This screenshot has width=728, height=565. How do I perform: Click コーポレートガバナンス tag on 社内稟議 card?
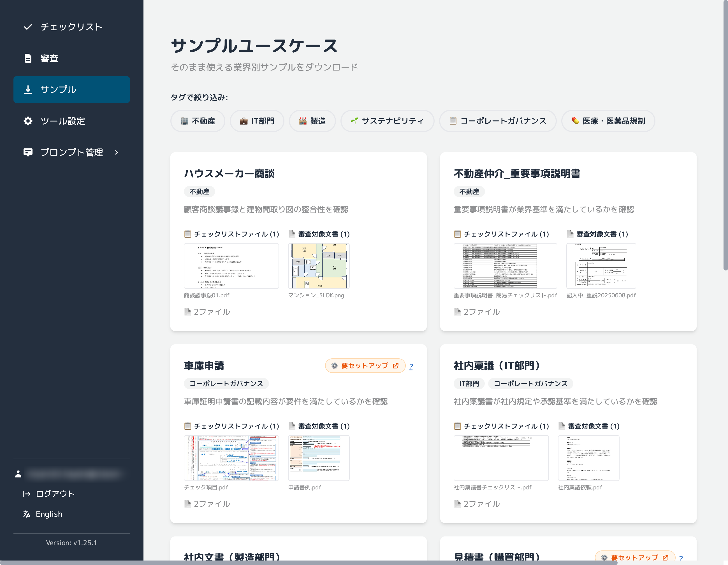pos(531,384)
